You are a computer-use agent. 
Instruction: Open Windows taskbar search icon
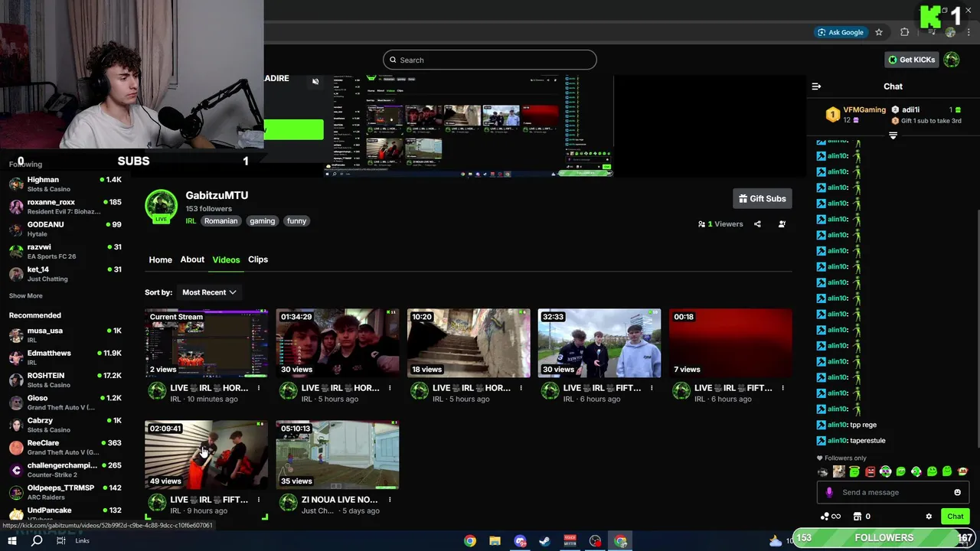(x=37, y=541)
